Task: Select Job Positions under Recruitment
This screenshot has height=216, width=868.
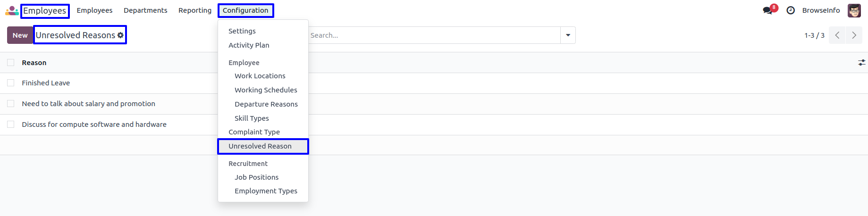Action: coord(256,177)
